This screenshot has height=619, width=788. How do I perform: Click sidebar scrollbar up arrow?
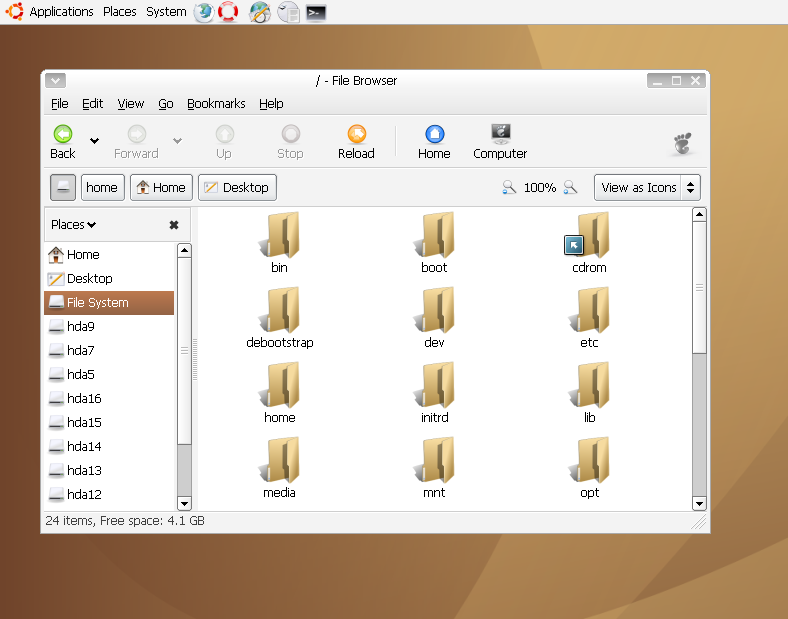(x=184, y=250)
